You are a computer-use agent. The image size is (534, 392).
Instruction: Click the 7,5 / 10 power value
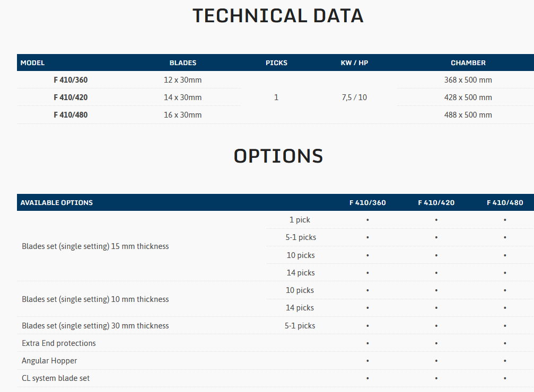[354, 97]
